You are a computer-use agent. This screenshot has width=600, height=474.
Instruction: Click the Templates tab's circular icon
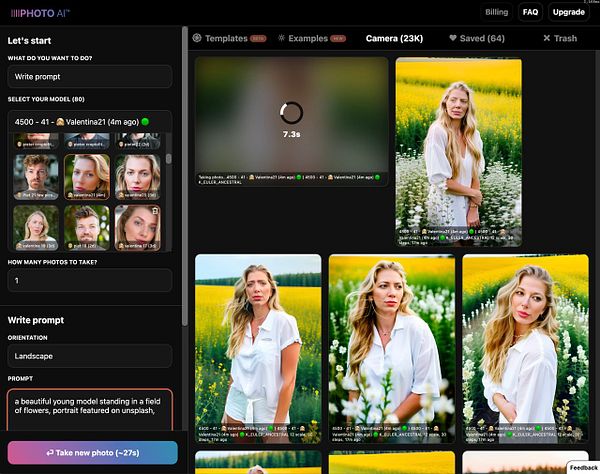[197, 38]
